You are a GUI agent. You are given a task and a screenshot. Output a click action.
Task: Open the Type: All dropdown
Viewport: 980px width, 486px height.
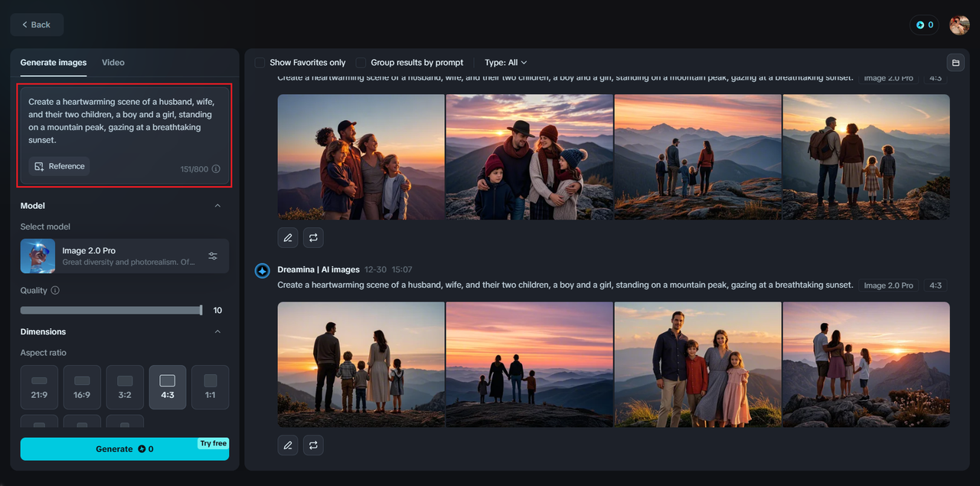point(506,63)
